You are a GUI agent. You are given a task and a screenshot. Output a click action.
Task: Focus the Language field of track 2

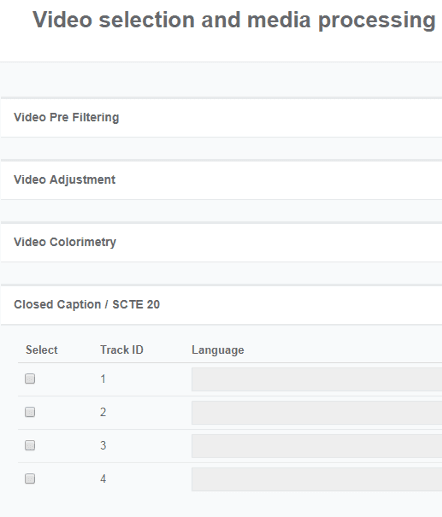point(317,413)
